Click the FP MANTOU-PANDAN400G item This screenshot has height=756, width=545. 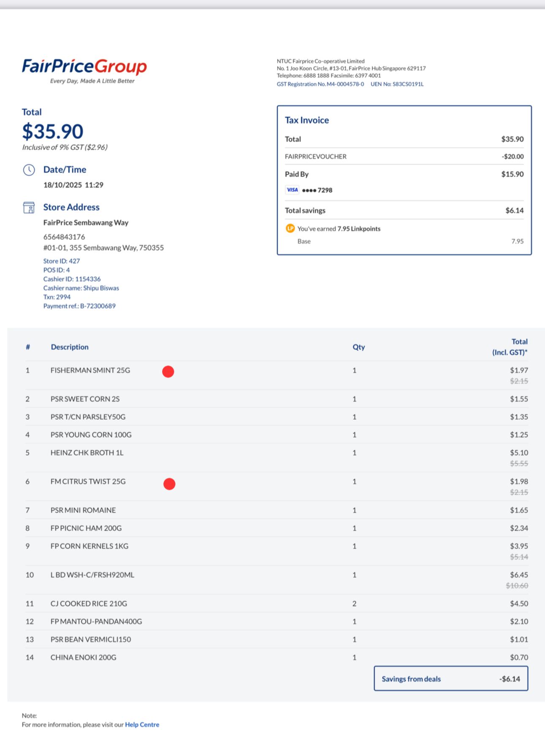point(96,621)
